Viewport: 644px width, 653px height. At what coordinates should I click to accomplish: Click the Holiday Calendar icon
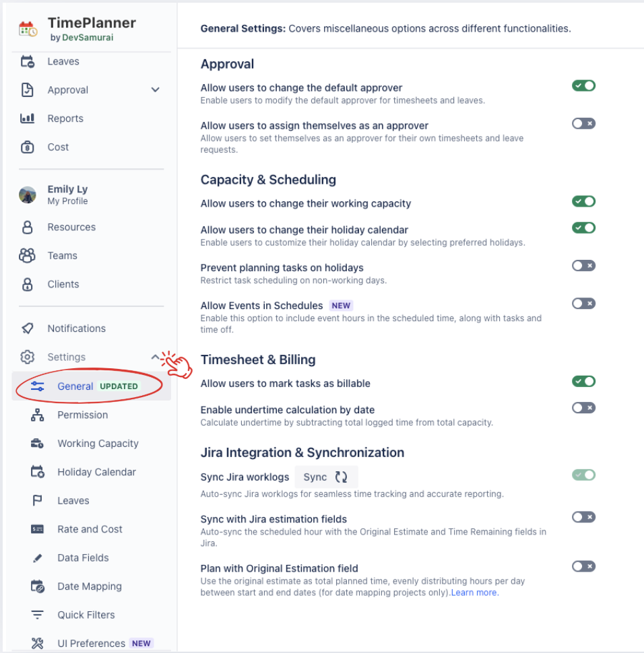point(37,472)
